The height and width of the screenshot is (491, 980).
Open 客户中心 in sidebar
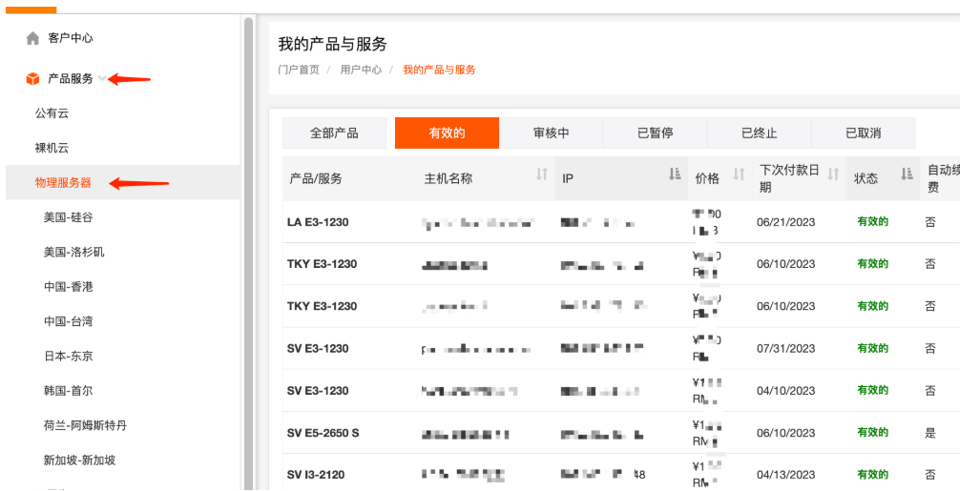70,38
